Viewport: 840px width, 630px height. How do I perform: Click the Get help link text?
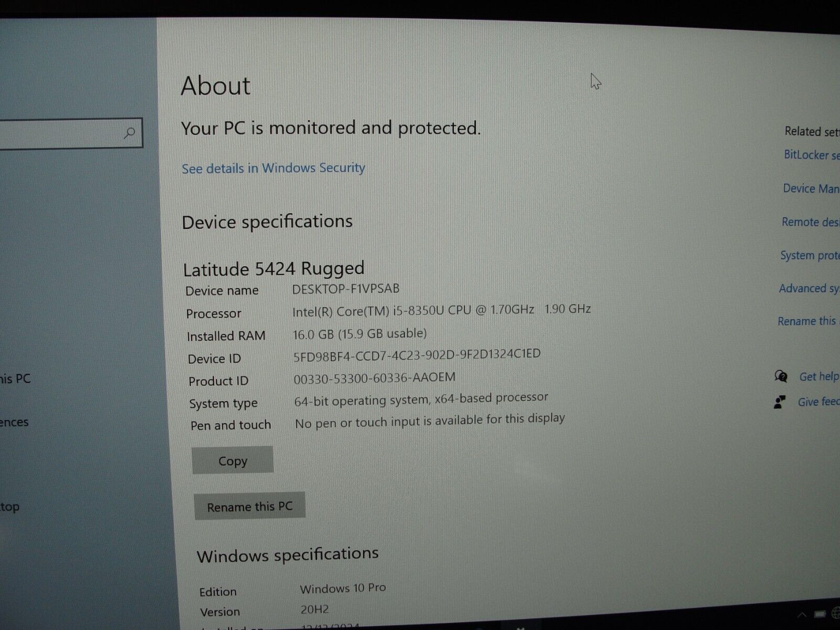(x=819, y=376)
